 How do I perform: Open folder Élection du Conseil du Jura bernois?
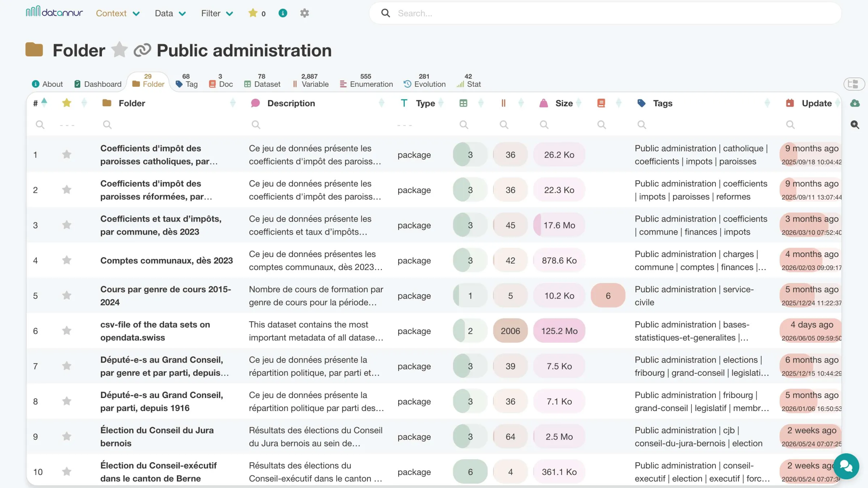point(157,437)
